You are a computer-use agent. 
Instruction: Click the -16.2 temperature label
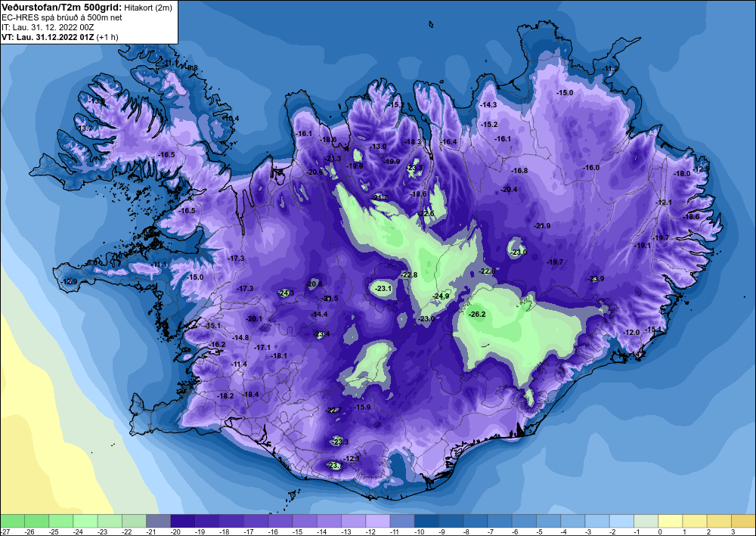pyautogui.click(x=218, y=344)
